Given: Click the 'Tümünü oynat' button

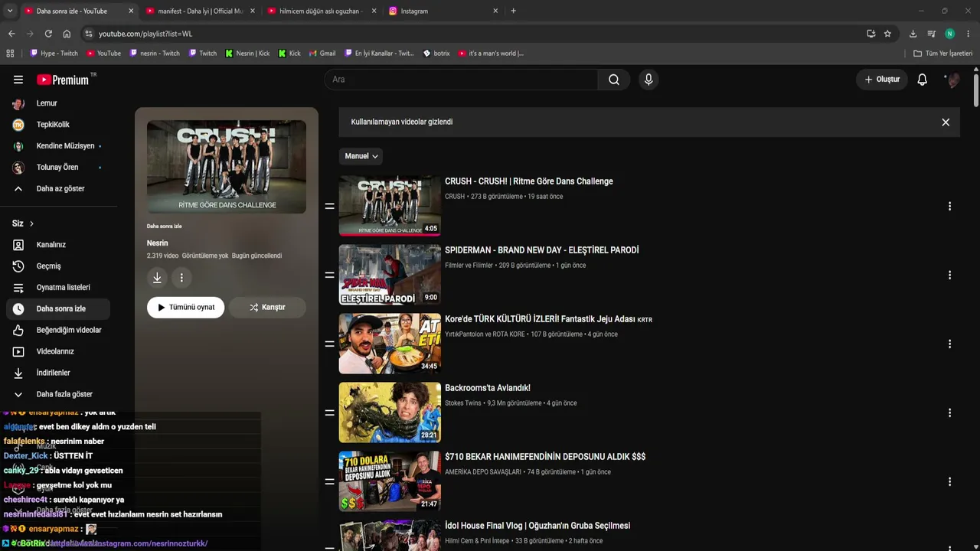Looking at the screenshot, I should [x=186, y=308].
